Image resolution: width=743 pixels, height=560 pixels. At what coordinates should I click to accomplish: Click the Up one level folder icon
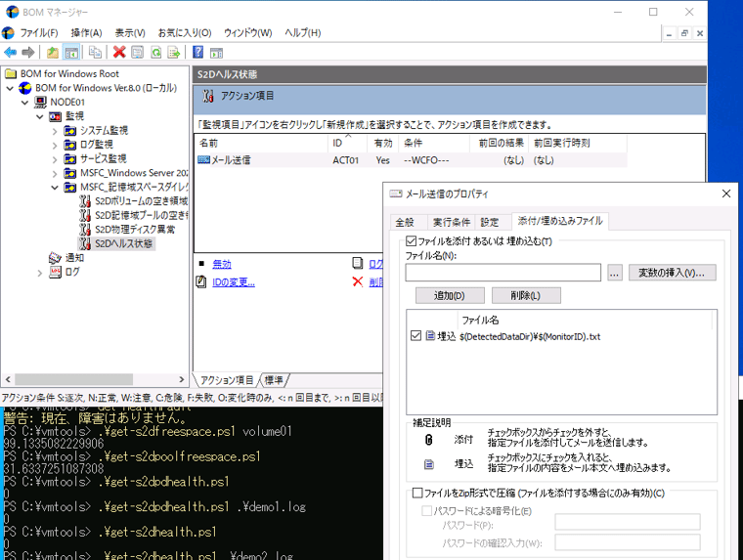pos(53,52)
